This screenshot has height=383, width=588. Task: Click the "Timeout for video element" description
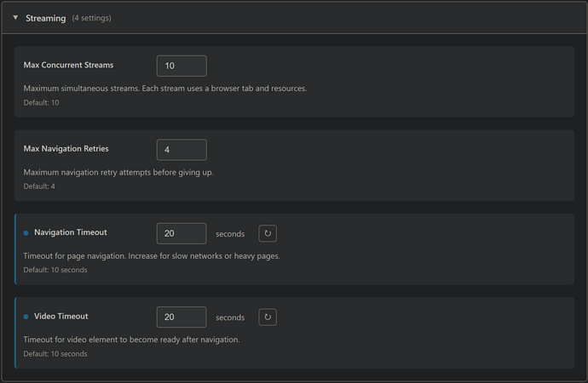131,340
